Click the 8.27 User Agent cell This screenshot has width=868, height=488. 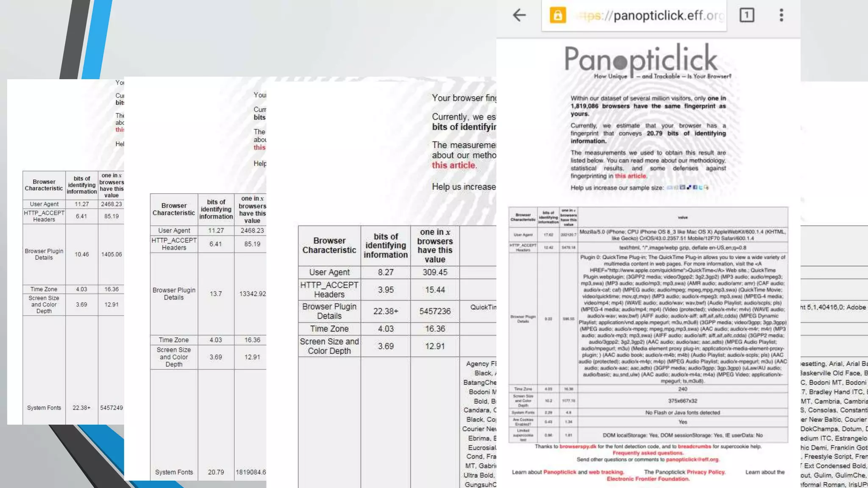pos(386,272)
